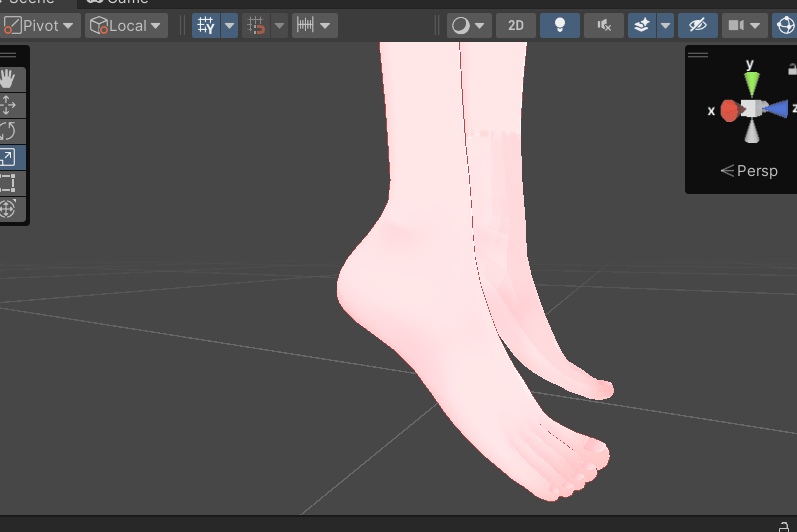Click tools overlay drag handle
797x532 pixels.
coord(8,55)
